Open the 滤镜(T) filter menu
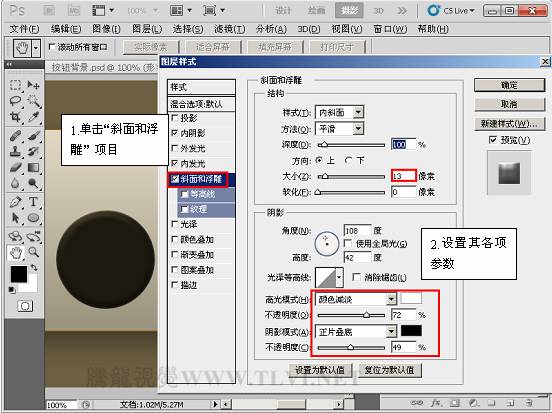The image size is (552, 413). click(230, 29)
